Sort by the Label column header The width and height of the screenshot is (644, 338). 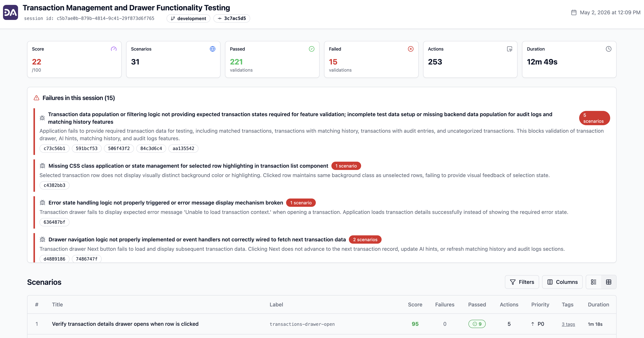click(276, 305)
